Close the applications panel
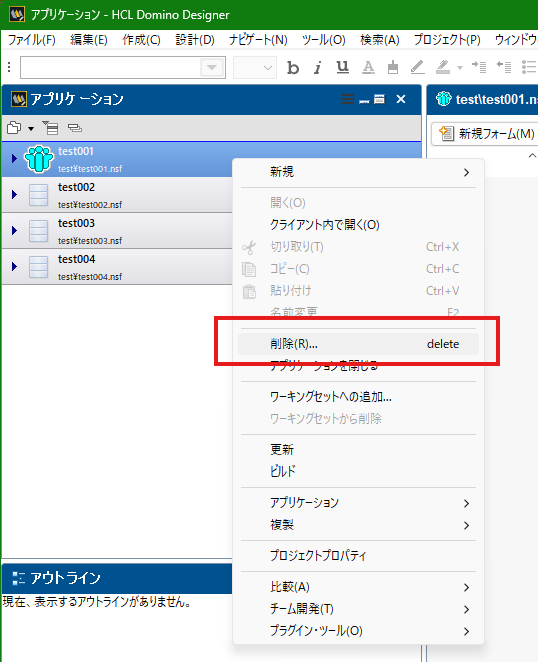The height and width of the screenshot is (662, 538). 401,99
